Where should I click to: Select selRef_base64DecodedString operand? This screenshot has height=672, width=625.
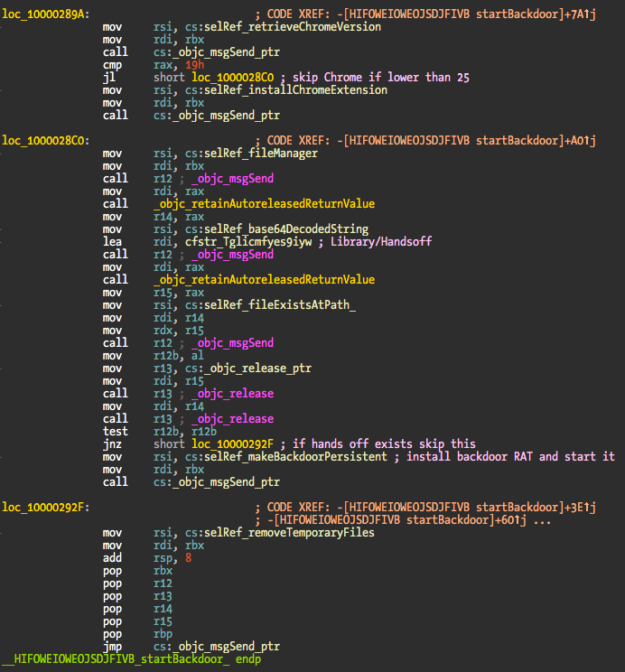click(x=286, y=229)
